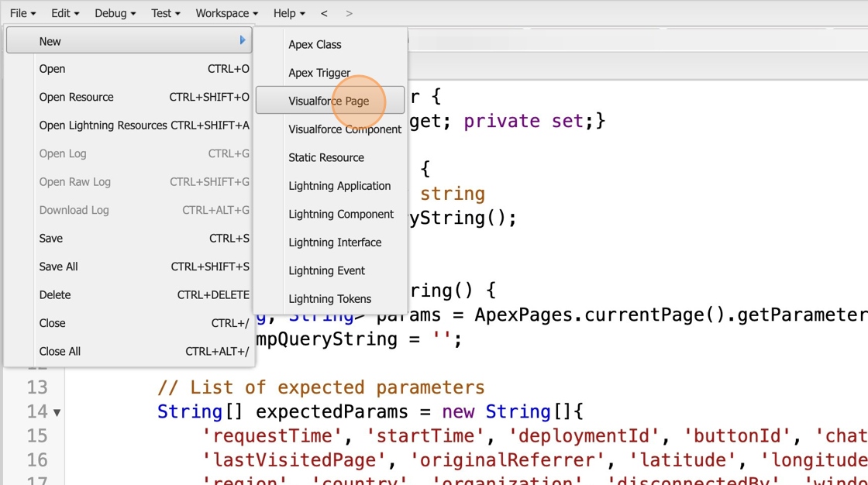Viewport: 868px width, 485px height.
Task: Create a new Lightning Application
Action: pos(330,185)
